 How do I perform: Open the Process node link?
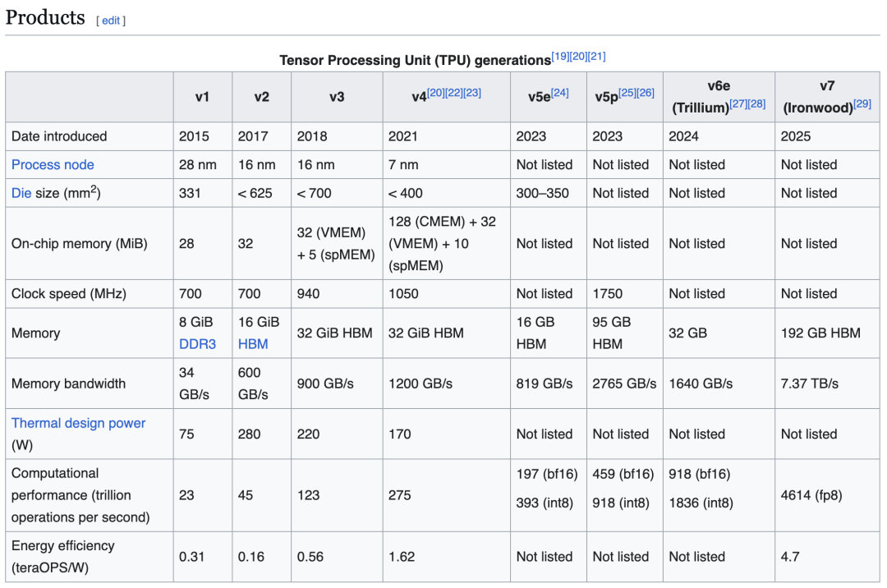tap(53, 165)
